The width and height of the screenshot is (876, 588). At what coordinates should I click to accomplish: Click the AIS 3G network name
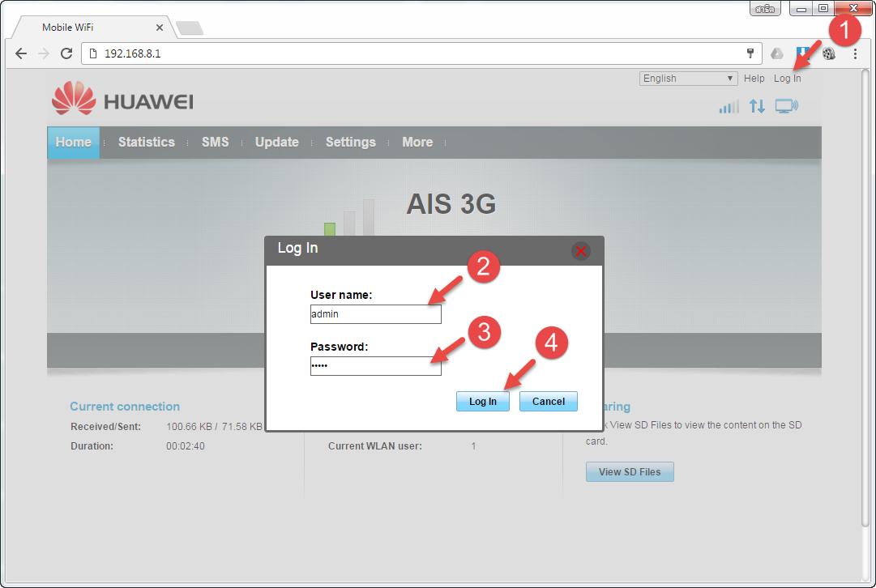point(451,204)
